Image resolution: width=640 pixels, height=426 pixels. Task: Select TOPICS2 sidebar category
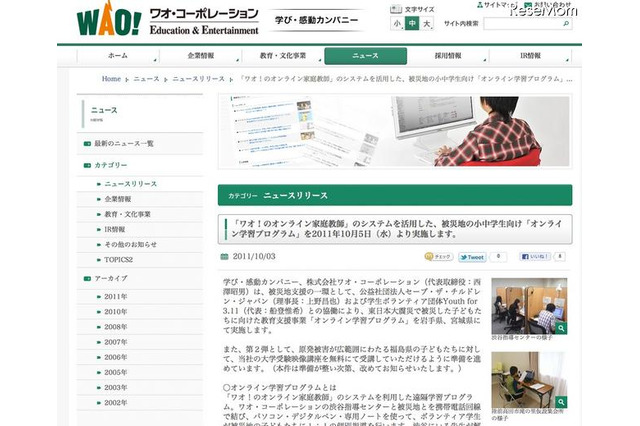click(118, 260)
